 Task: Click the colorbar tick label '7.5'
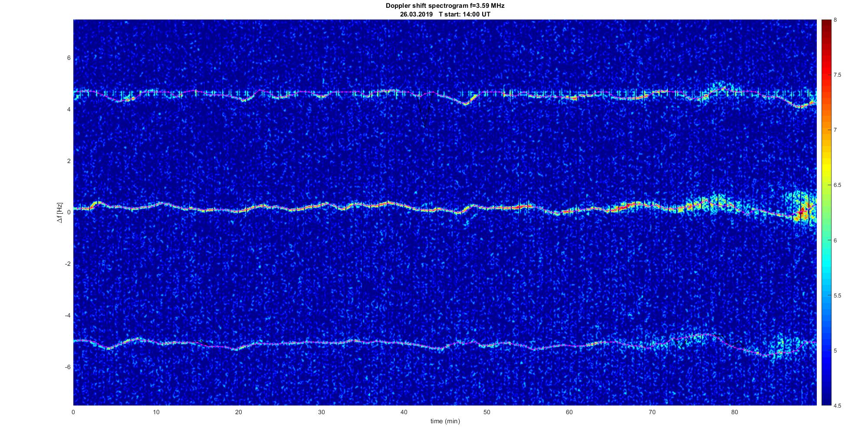(x=837, y=75)
